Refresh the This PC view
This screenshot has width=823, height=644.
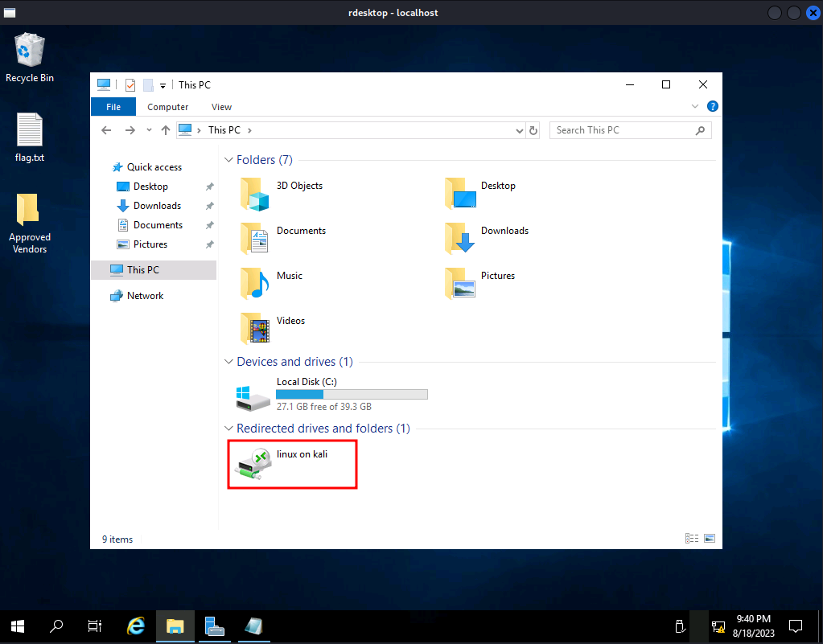pos(533,130)
